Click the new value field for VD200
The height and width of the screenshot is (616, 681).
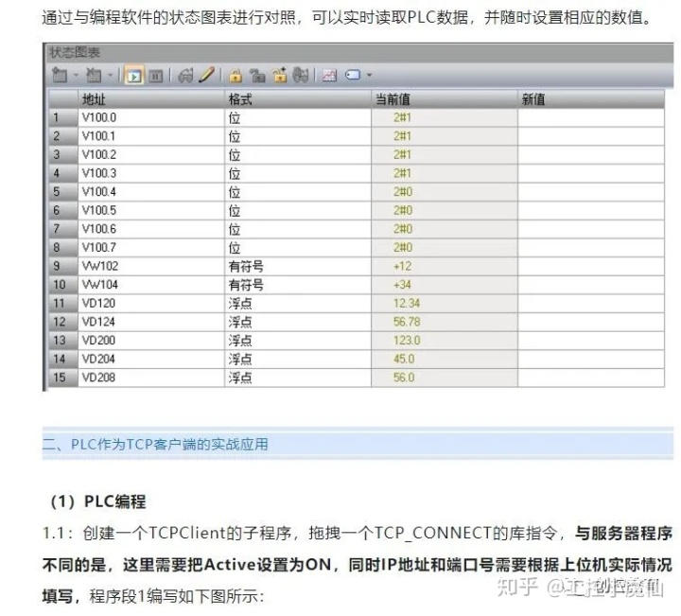click(x=591, y=341)
